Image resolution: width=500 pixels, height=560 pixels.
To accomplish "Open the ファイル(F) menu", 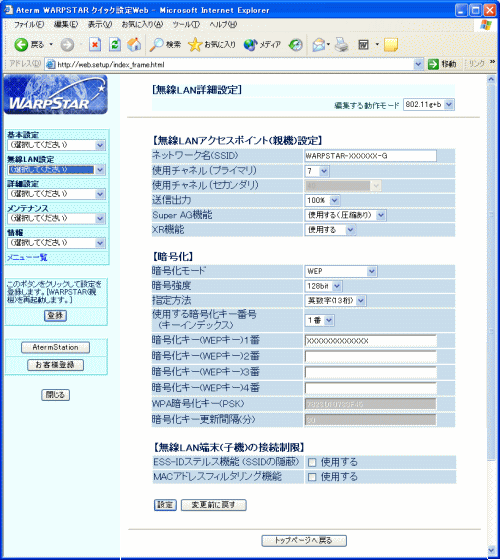I will (x=29, y=24).
